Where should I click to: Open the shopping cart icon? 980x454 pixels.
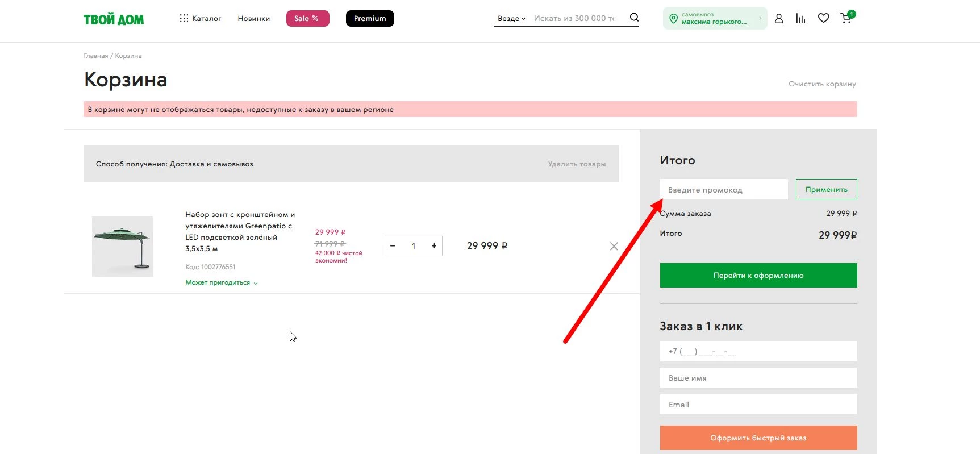point(846,19)
